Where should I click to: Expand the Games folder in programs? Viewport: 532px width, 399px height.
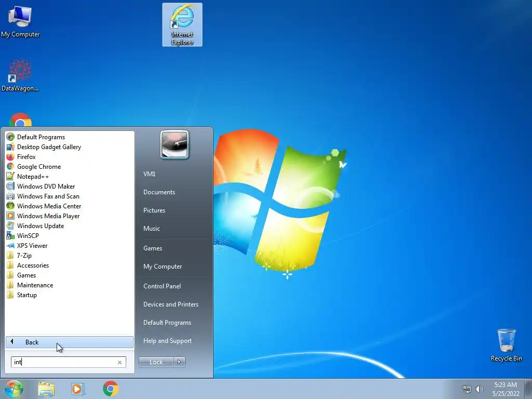coord(70,275)
